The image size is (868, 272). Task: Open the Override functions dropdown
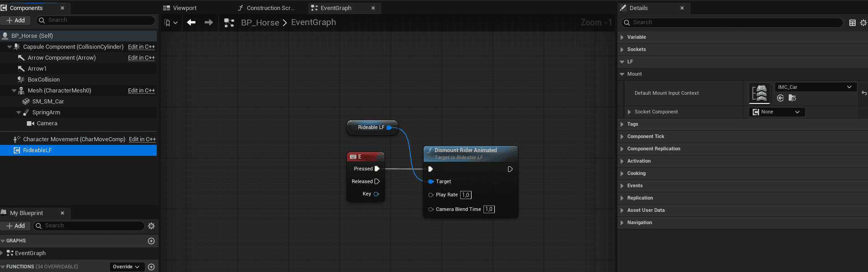tap(127, 267)
